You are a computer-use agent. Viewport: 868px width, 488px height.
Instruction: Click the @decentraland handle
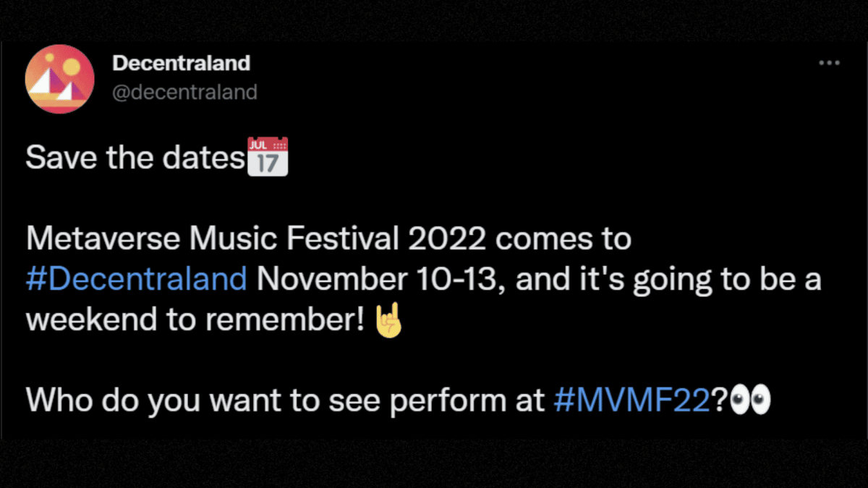[186, 91]
